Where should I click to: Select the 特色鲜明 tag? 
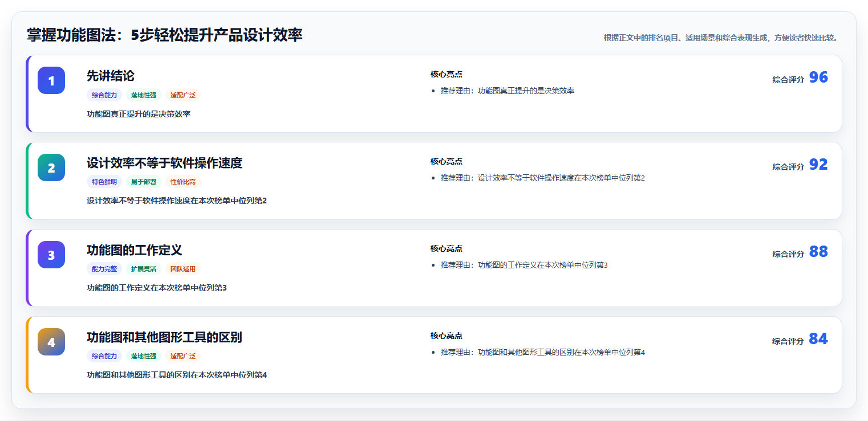[x=104, y=182]
